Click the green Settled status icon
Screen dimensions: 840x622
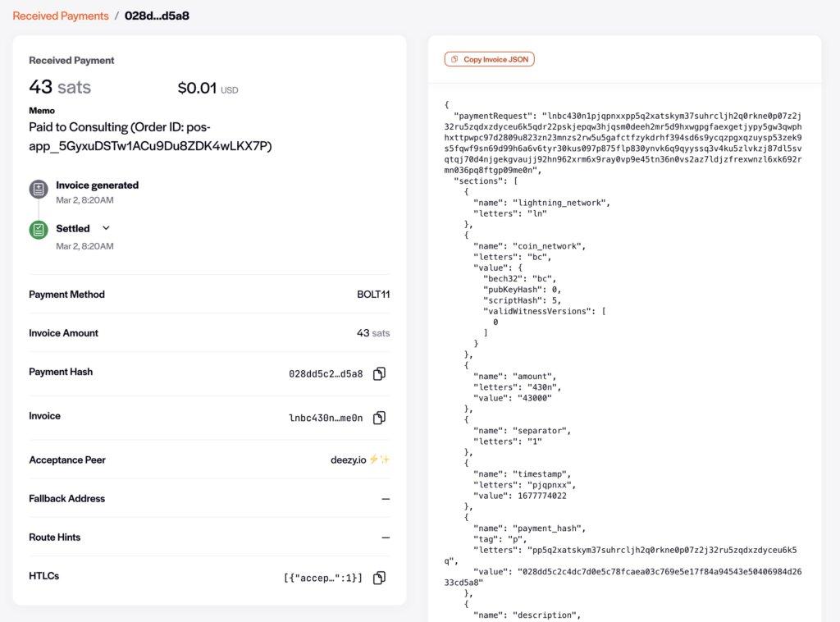coord(39,230)
